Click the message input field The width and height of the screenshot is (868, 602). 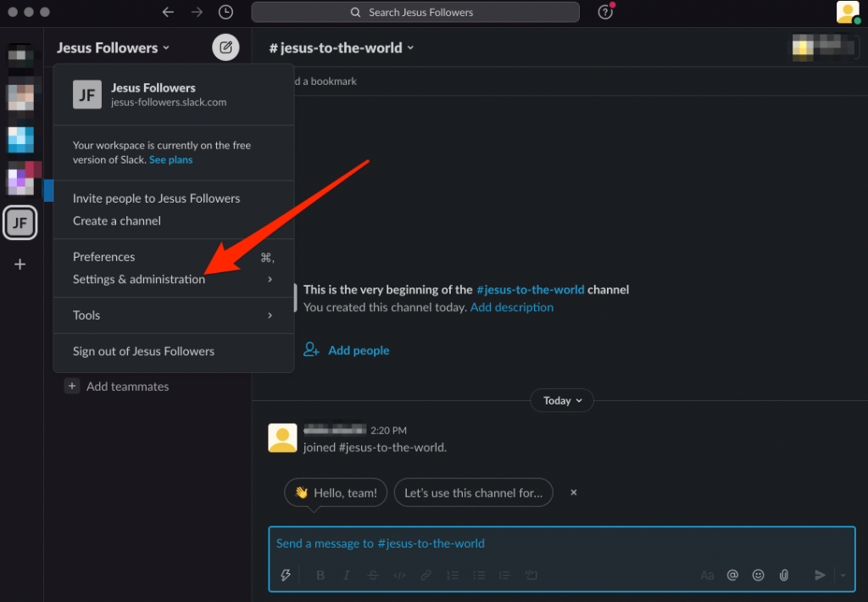pos(561,543)
